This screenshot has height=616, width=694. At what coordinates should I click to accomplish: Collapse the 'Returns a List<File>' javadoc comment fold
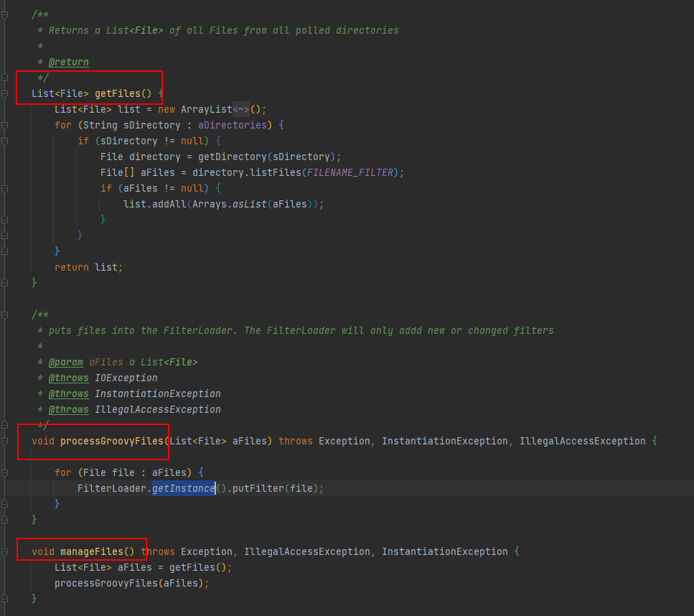pos(4,14)
